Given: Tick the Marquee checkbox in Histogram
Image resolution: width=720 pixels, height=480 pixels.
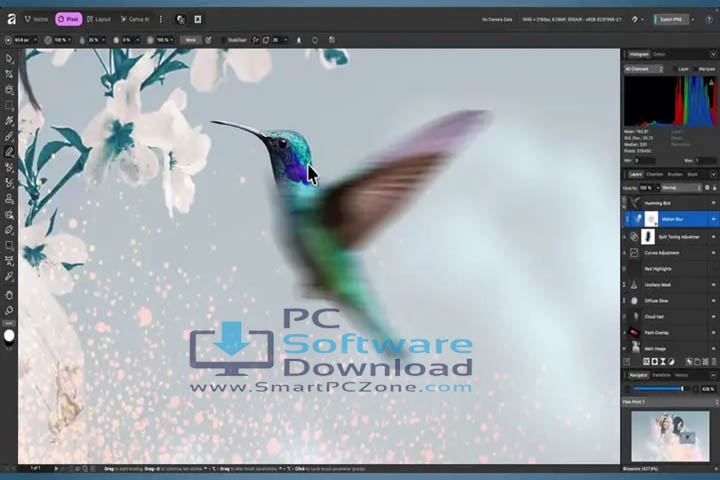Looking at the screenshot, I should (x=695, y=69).
